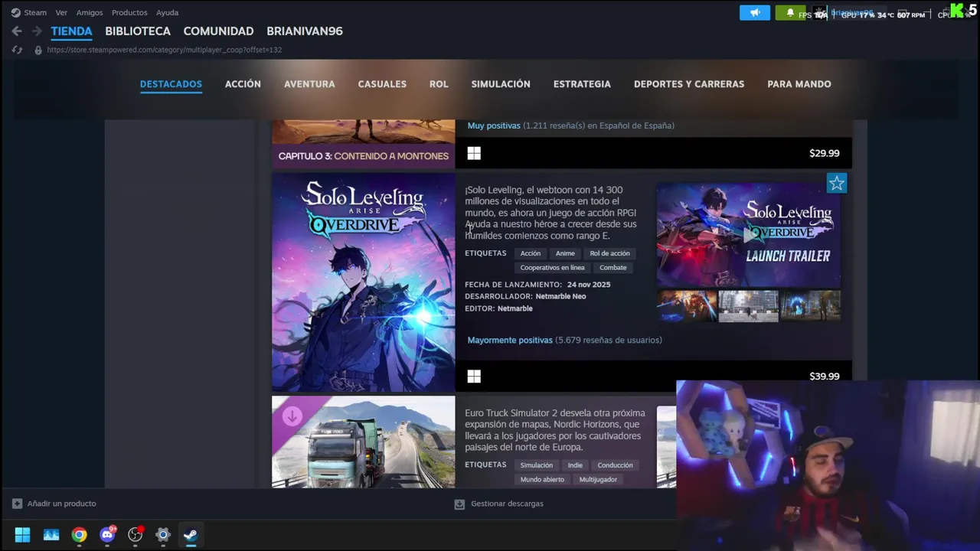
Task: Click the Indie tag
Action: (575, 465)
